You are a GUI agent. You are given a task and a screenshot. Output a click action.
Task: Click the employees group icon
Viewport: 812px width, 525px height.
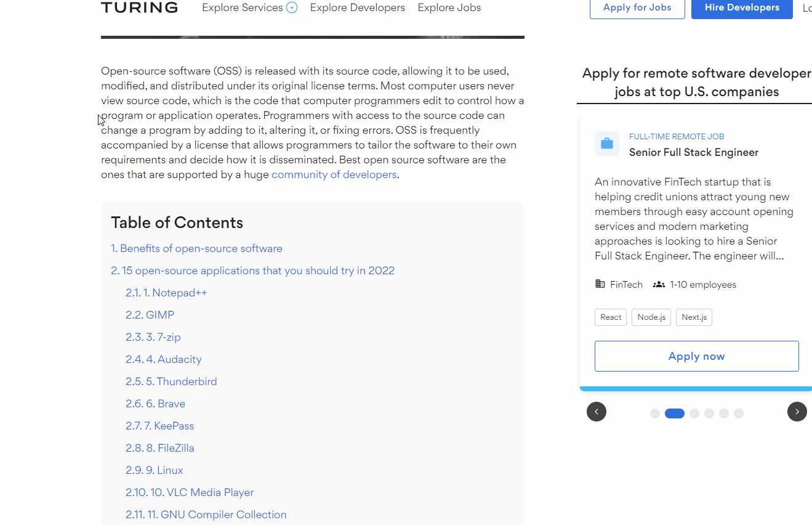(659, 284)
